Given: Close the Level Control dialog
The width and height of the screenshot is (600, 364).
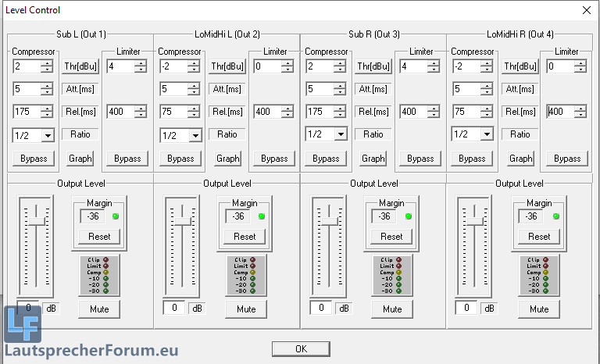Looking at the screenshot, I should pos(586,9).
